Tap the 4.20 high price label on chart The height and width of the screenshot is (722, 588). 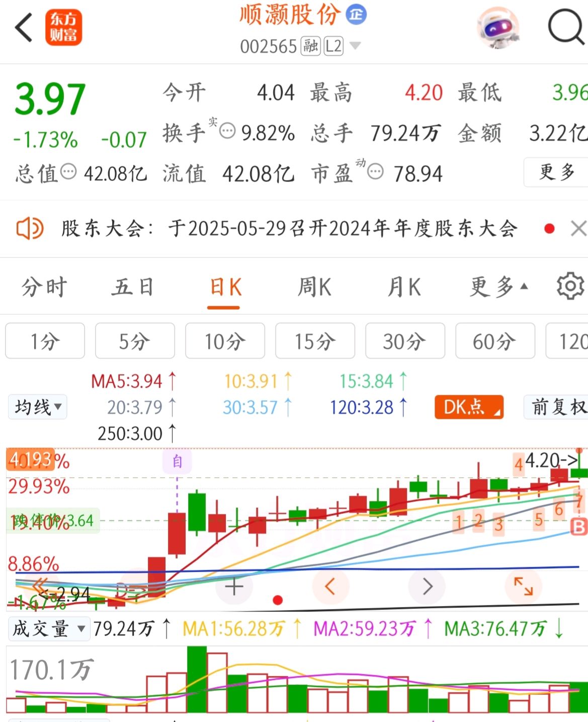coord(551,460)
